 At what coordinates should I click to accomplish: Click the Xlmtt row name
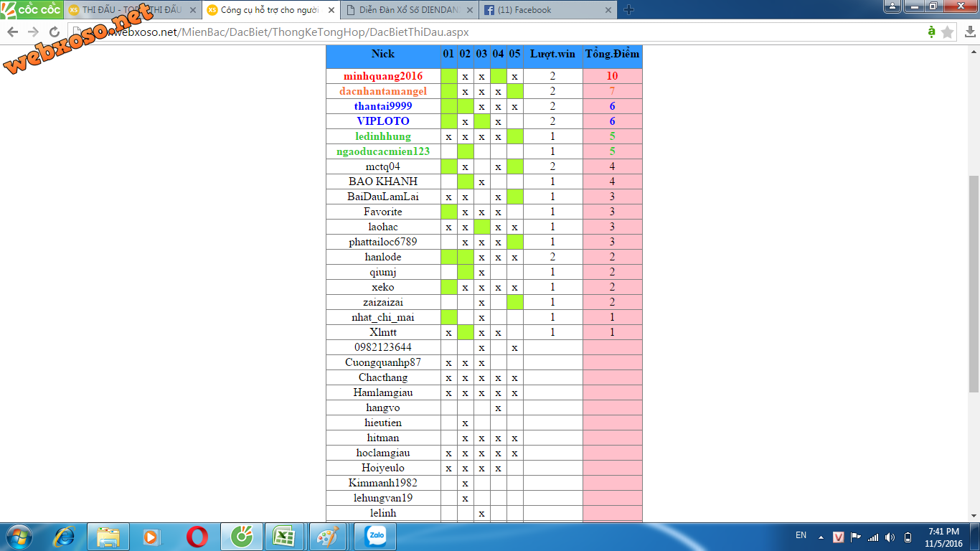click(x=383, y=332)
